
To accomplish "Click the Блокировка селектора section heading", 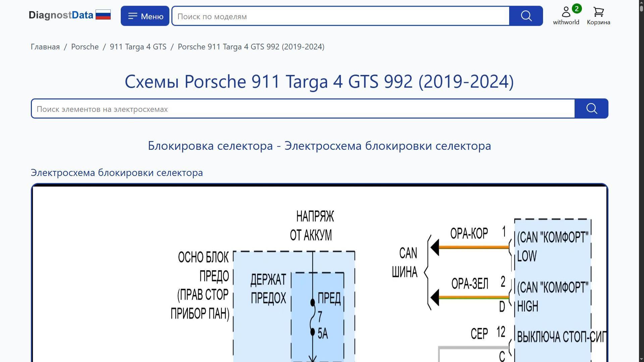I will pos(319,146).
